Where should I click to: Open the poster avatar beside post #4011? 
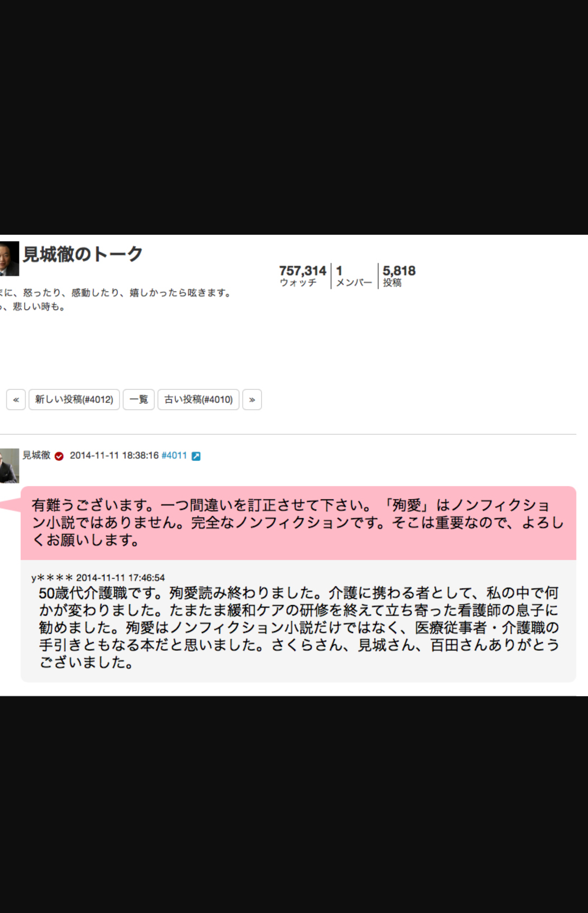coord(9,466)
